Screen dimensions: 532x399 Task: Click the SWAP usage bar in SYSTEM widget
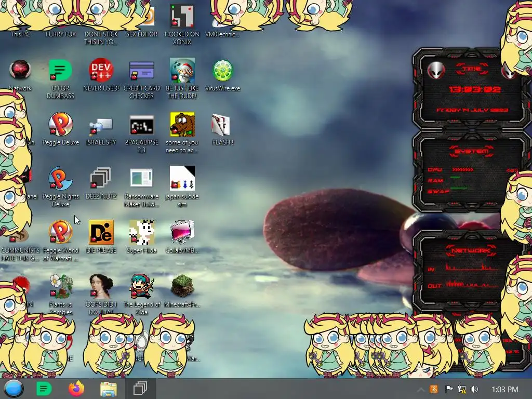point(459,188)
